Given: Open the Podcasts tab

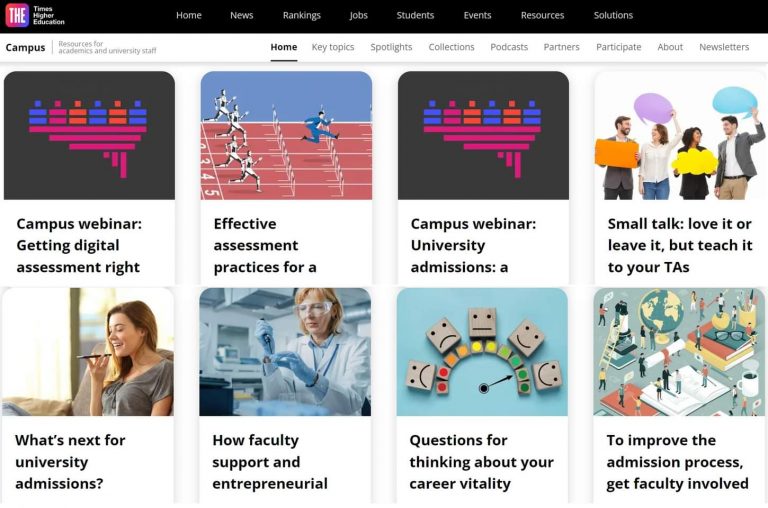Looking at the screenshot, I should tap(509, 47).
